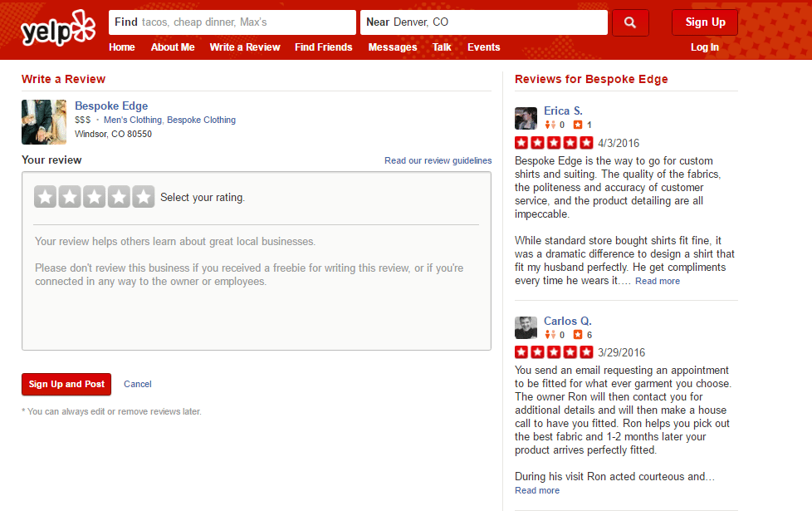Screen dimensions: 812x511
Task: Select the fourth rating star
Action: [119, 197]
